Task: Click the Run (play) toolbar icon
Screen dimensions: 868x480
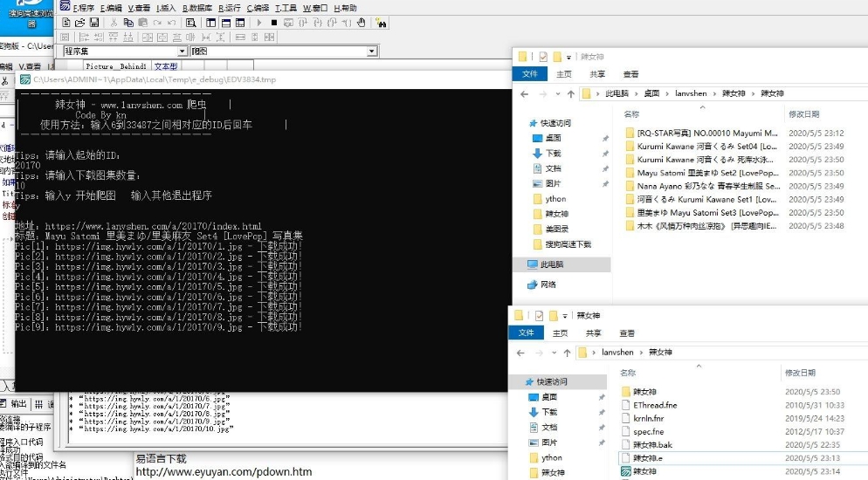Action: [x=260, y=22]
